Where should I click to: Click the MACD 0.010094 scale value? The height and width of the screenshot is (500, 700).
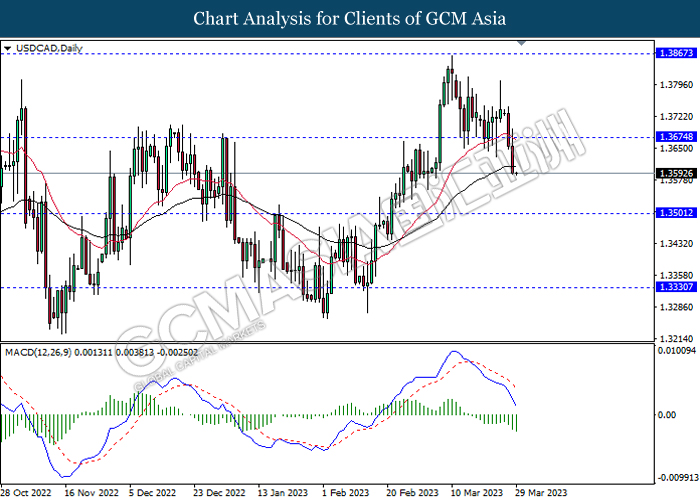click(676, 350)
